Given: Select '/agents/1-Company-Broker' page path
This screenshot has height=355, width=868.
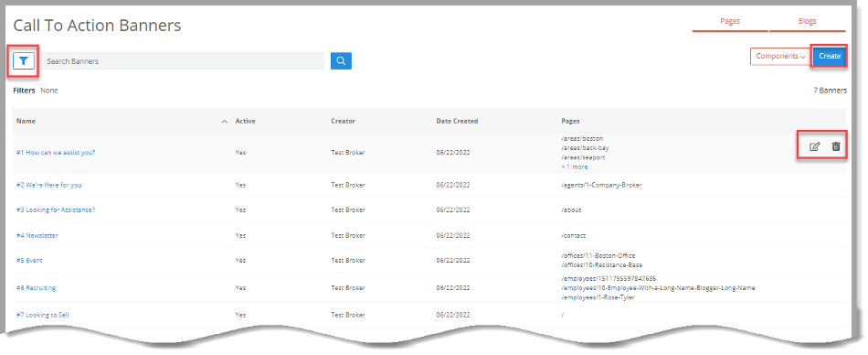Looking at the screenshot, I should 601,185.
